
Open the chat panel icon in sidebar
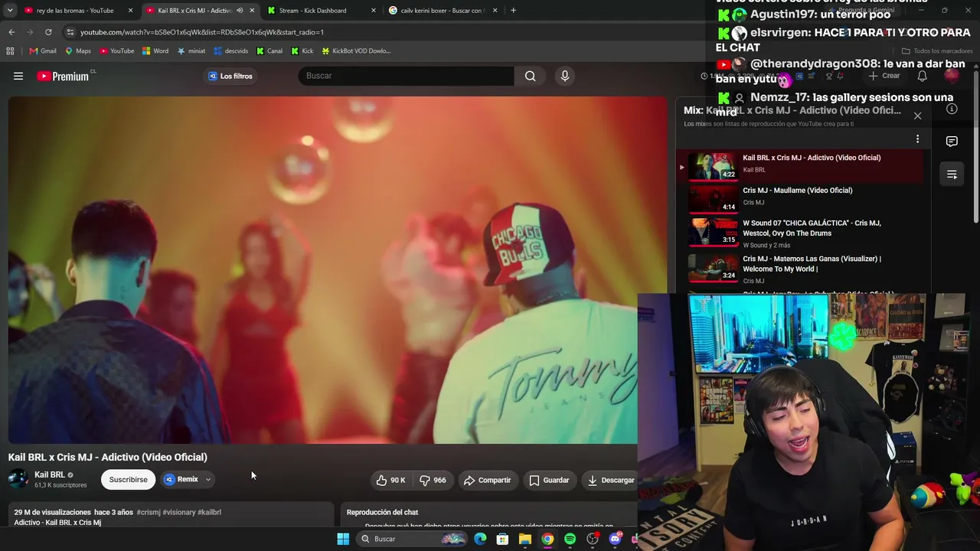coord(952,142)
